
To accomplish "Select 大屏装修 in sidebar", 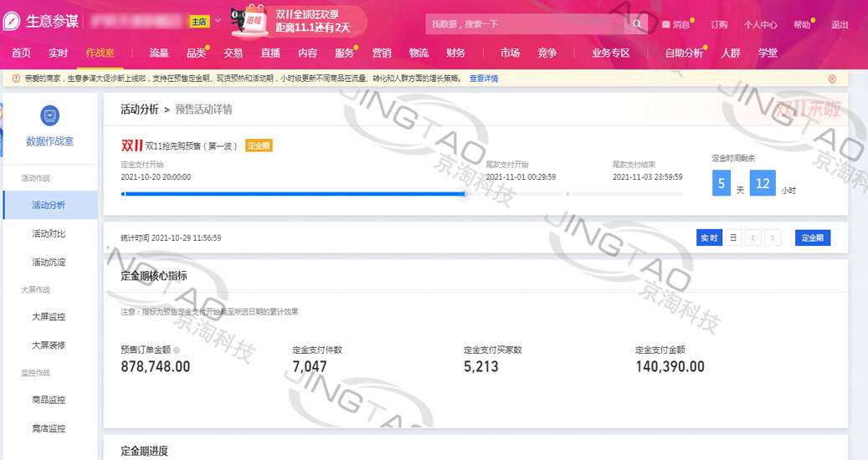I will coord(49,345).
